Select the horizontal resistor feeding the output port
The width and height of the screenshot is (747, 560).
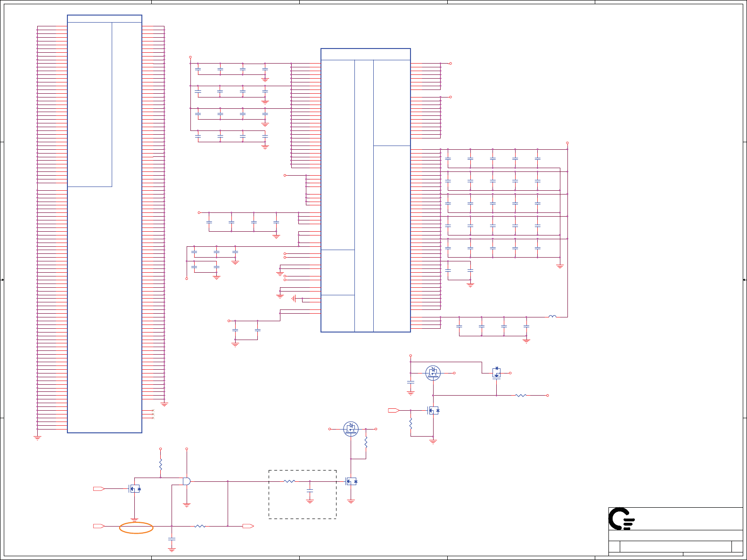pos(200,526)
